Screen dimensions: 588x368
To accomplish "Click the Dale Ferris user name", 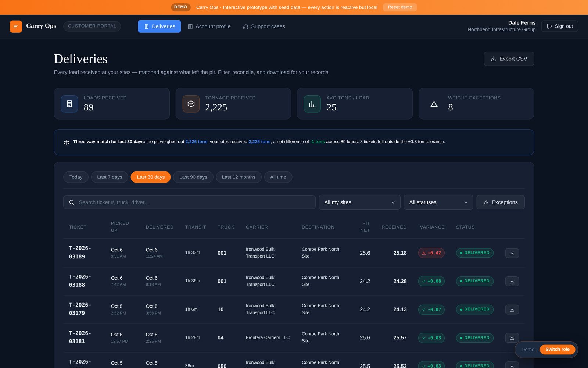I will 522,23.
